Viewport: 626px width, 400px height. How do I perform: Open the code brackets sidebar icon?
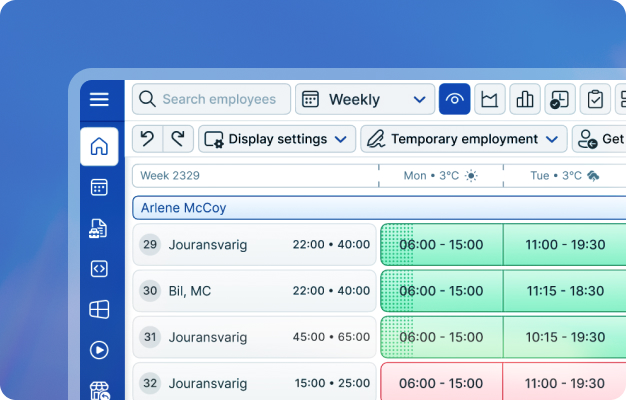[x=99, y=268]
